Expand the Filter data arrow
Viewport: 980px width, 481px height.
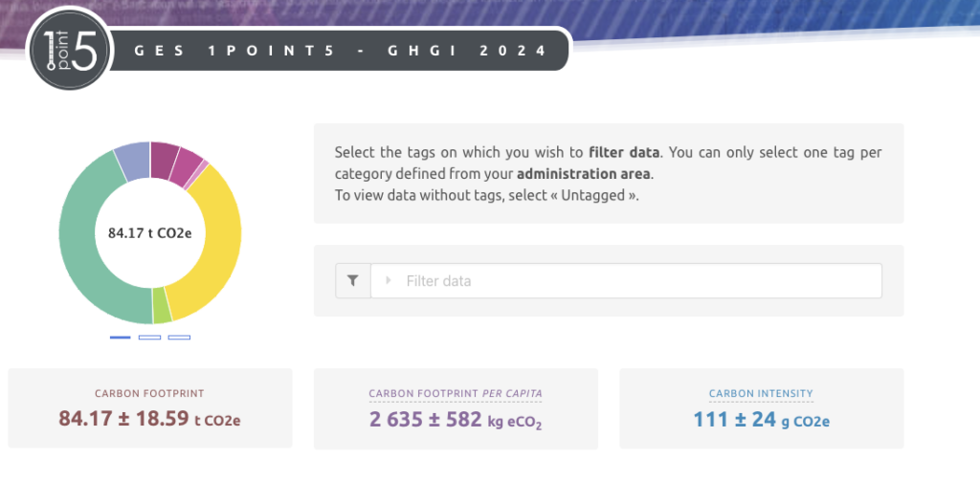[x=389, y=281]
